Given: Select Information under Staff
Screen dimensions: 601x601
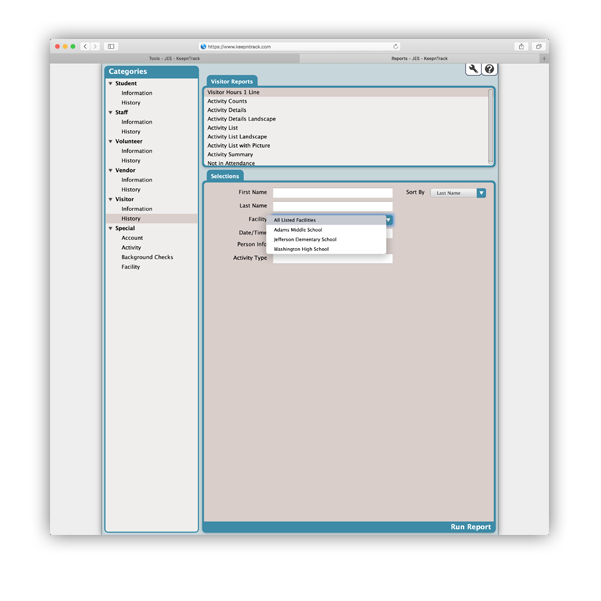Looking at the screenshot, I should [x=137, y=122].
